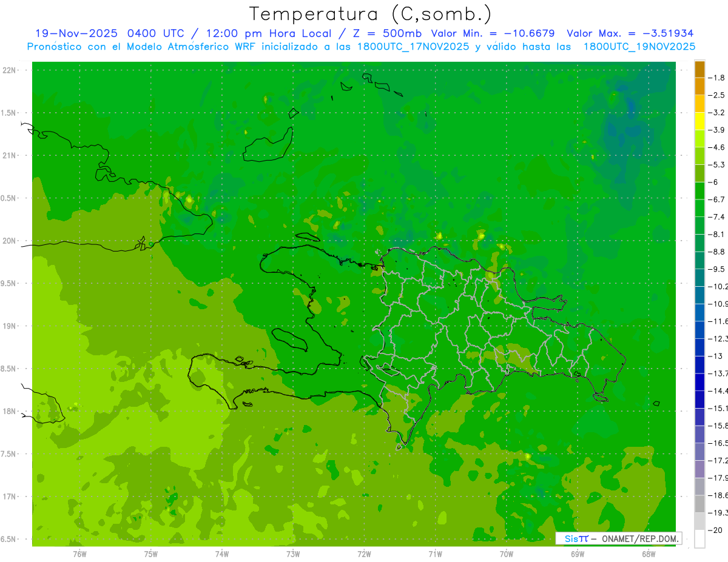This screenshot has width=728, height=562.
Task: Select the '70W' longitude label
Action: pos(507,554)
